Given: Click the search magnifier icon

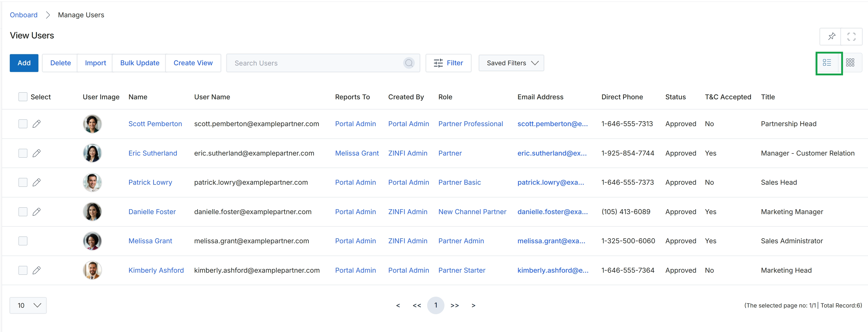Looking at the screenshot, I should (409, 63).
